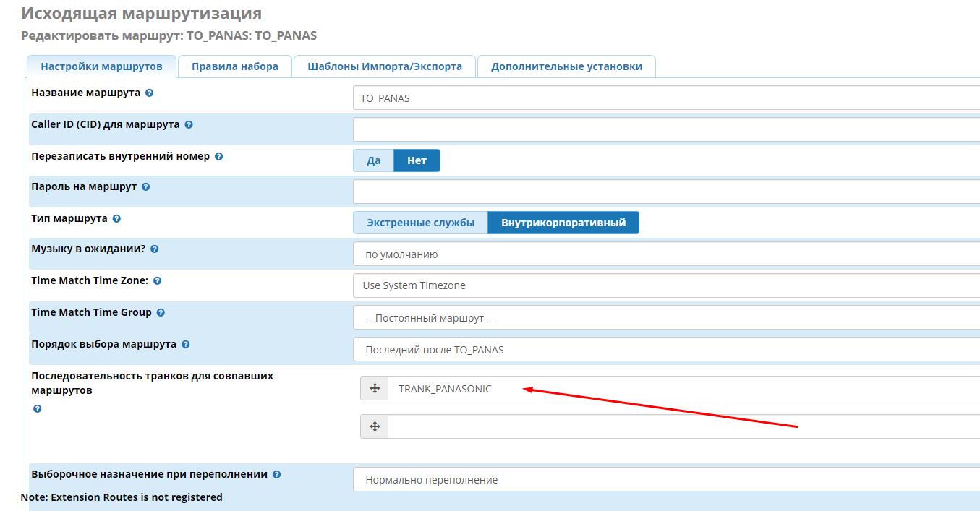Select Экстренные службы route type
This screenshot has height=511, width=980.
[420, 223]
